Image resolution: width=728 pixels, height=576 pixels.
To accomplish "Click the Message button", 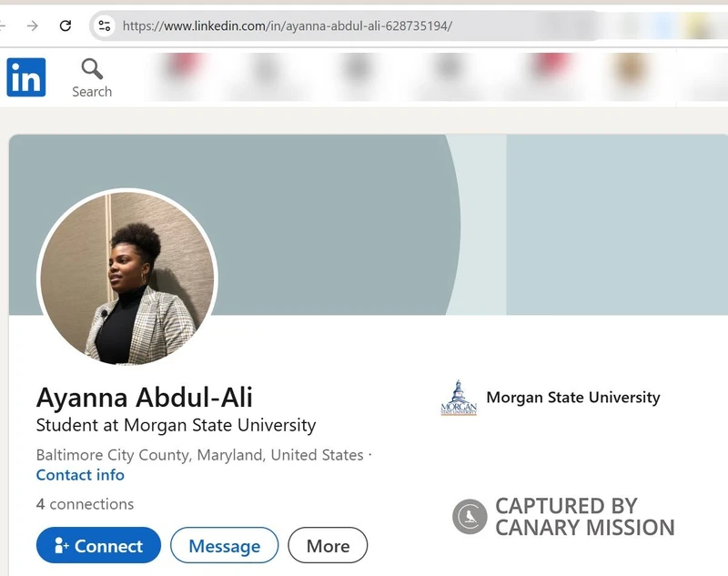I will click(x=224, y=545).
